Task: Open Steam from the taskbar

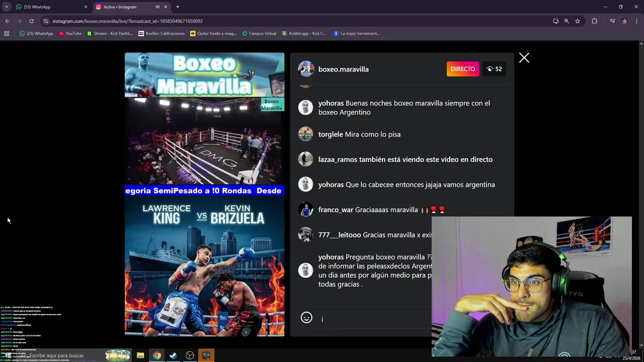Action: pos(173,355)
